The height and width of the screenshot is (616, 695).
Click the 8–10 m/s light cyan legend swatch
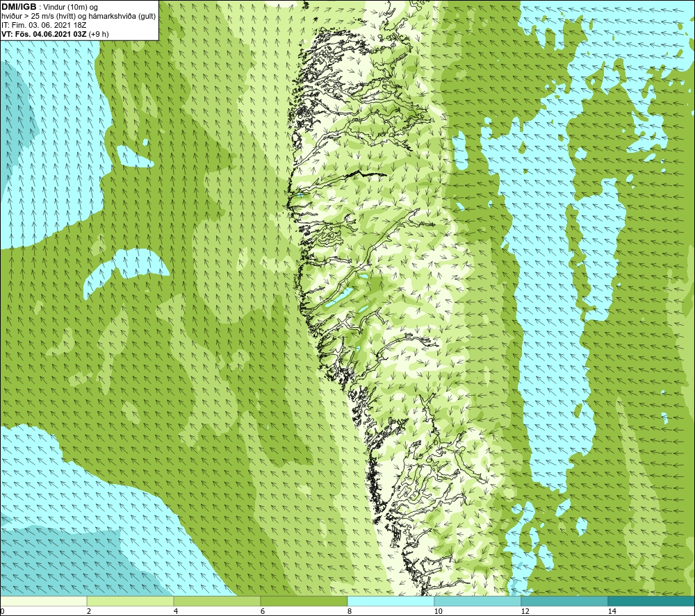click(x=391, y=601)
